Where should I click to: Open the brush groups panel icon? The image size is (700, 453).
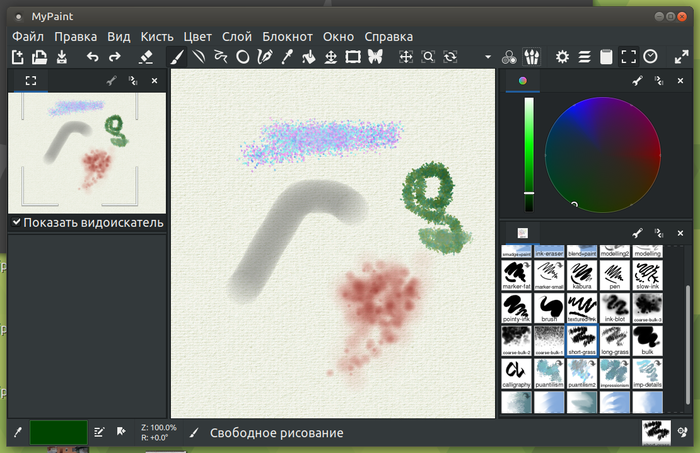531,57
